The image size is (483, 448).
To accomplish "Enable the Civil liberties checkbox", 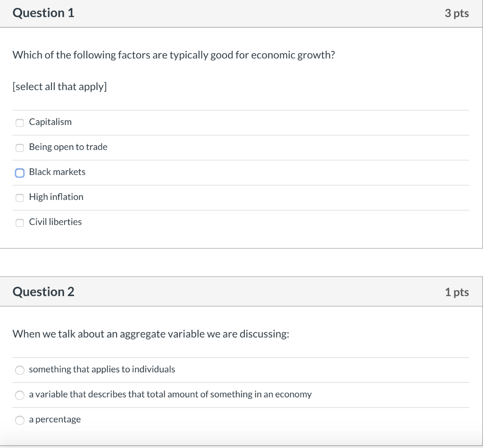I will [x=20, y=223].
